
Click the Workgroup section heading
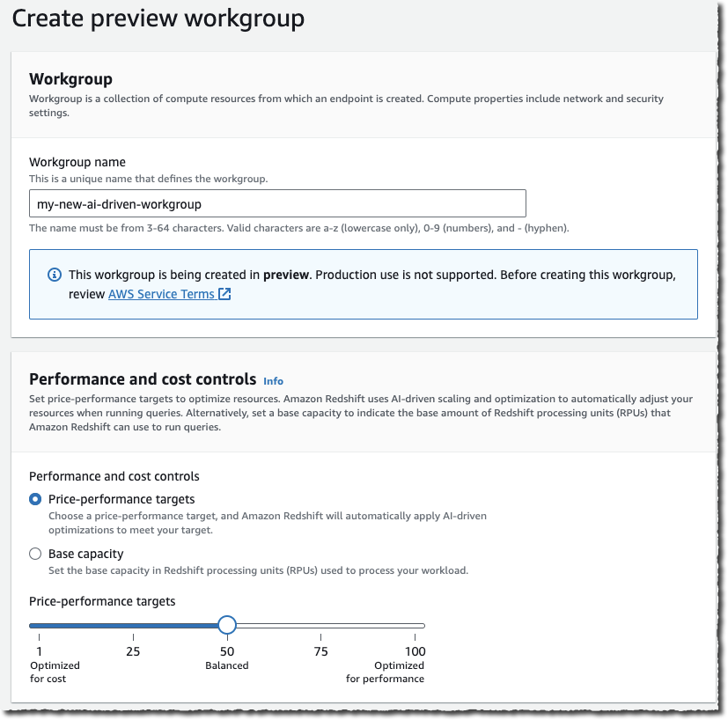[x=70, y=78]
